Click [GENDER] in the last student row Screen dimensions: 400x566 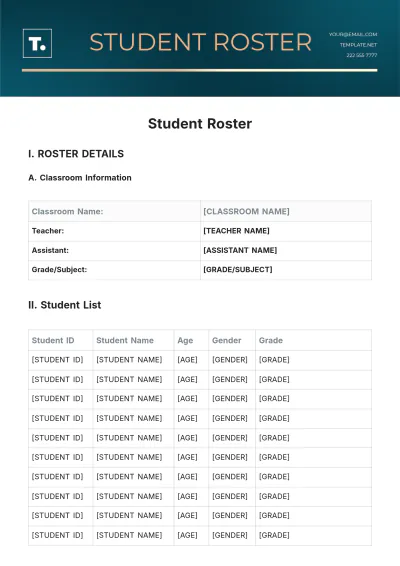pyautogui.click(x=230, y=535)
